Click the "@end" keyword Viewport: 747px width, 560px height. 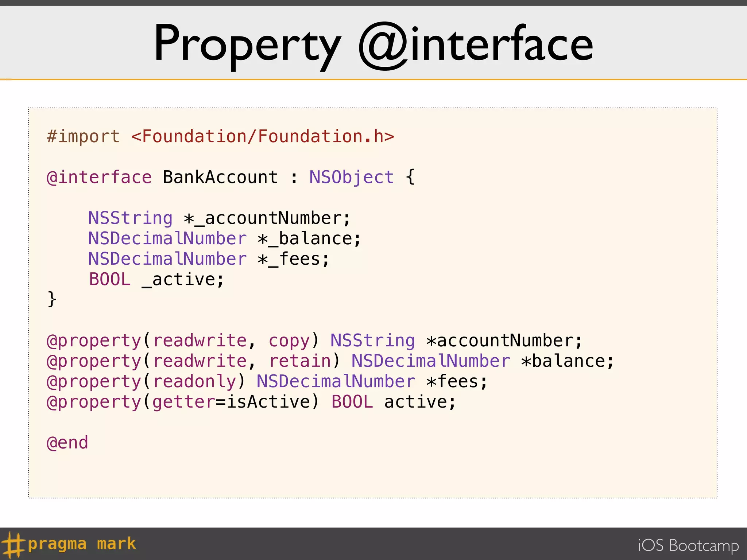67,443
